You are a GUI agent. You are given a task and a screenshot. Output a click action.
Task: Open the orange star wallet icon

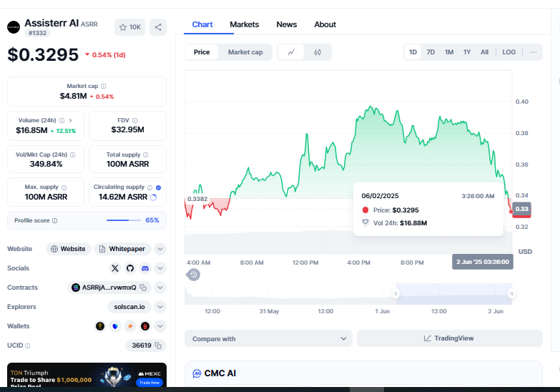click(130, 326)
